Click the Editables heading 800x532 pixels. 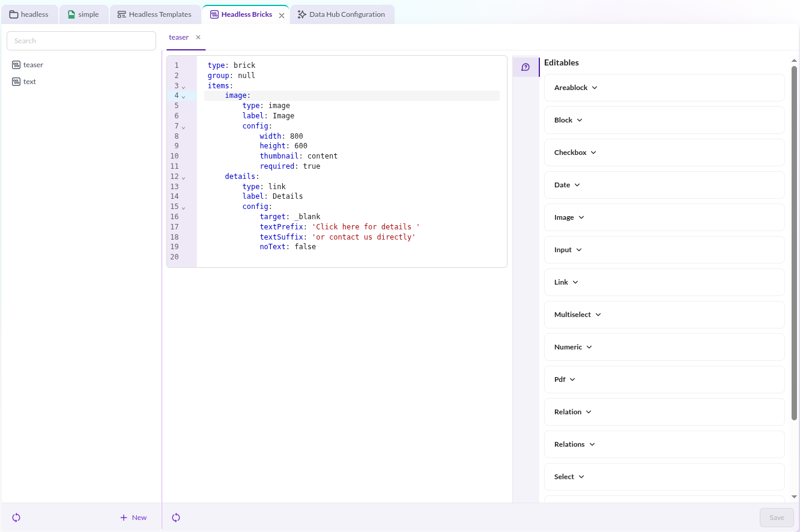pyautogui.click(x=562, y=62)
